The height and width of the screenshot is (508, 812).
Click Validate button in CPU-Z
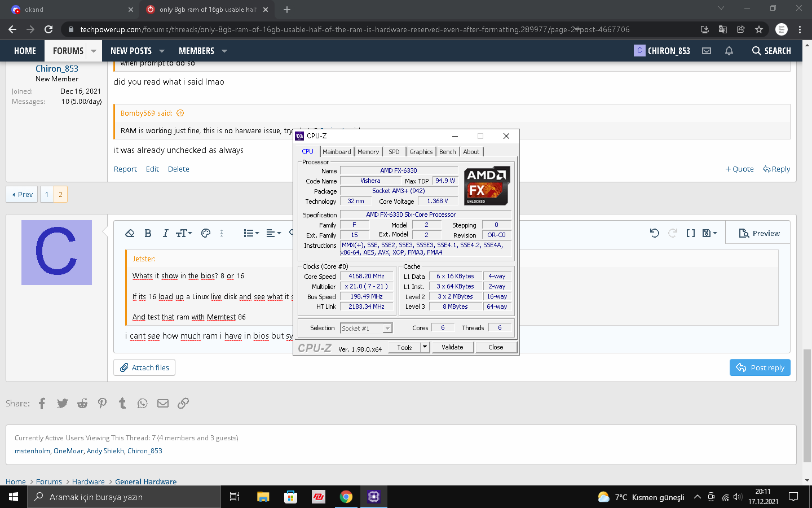452,347
